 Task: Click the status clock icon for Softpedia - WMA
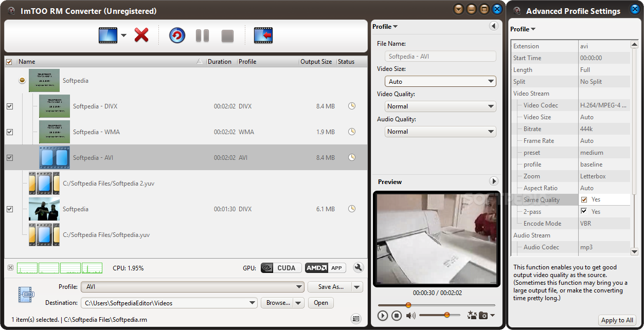pyautogui.click(x=352, y=132)
